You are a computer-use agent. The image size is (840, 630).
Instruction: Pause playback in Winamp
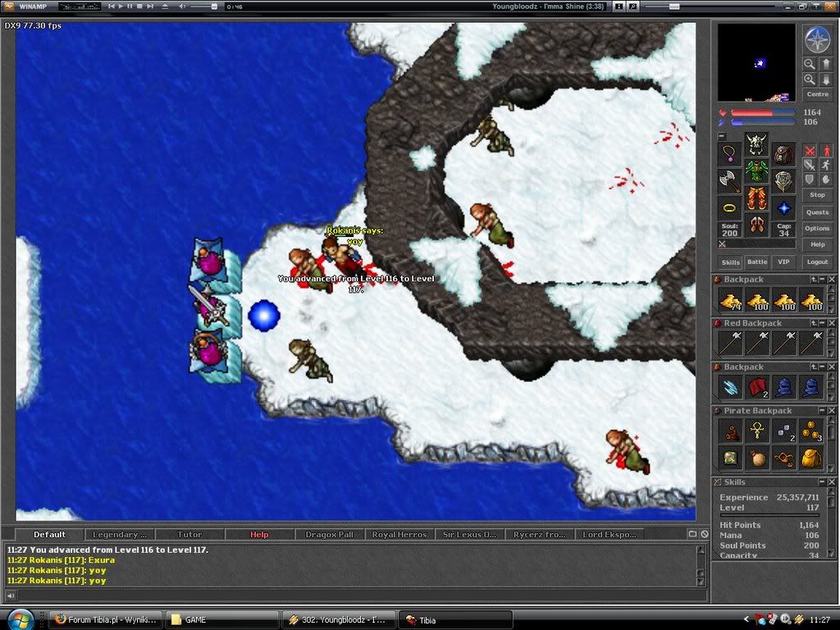click(x=130, y=7)
